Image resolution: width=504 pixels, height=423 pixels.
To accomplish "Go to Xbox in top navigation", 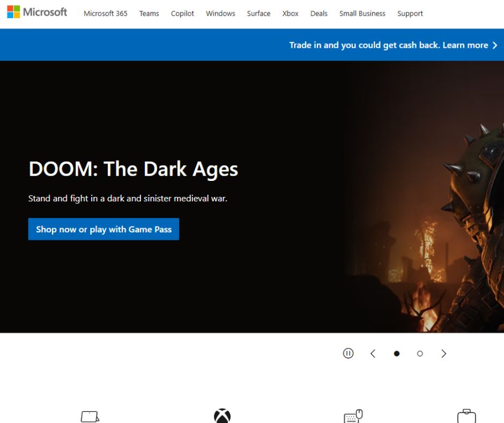I will point(290,13).
